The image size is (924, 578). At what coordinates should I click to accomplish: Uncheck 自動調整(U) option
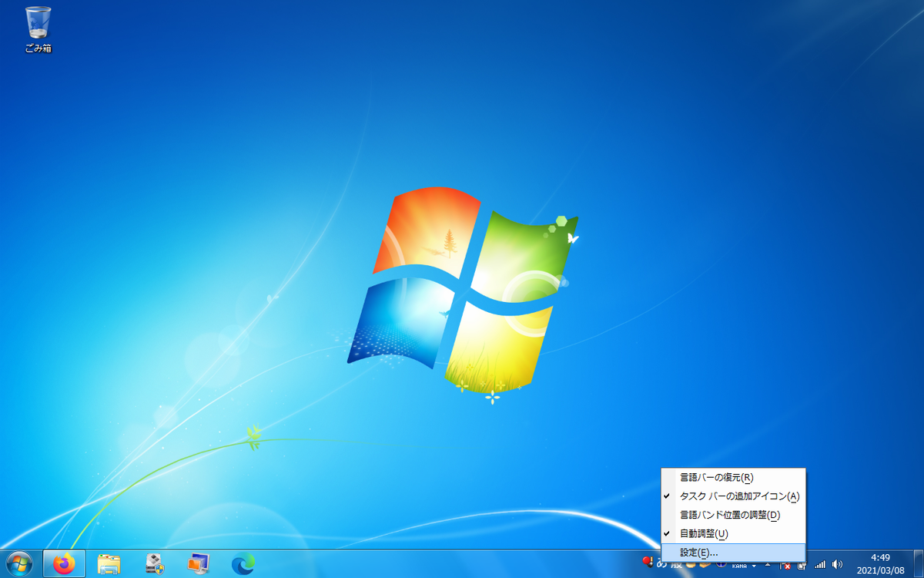(x=733, y=533)
